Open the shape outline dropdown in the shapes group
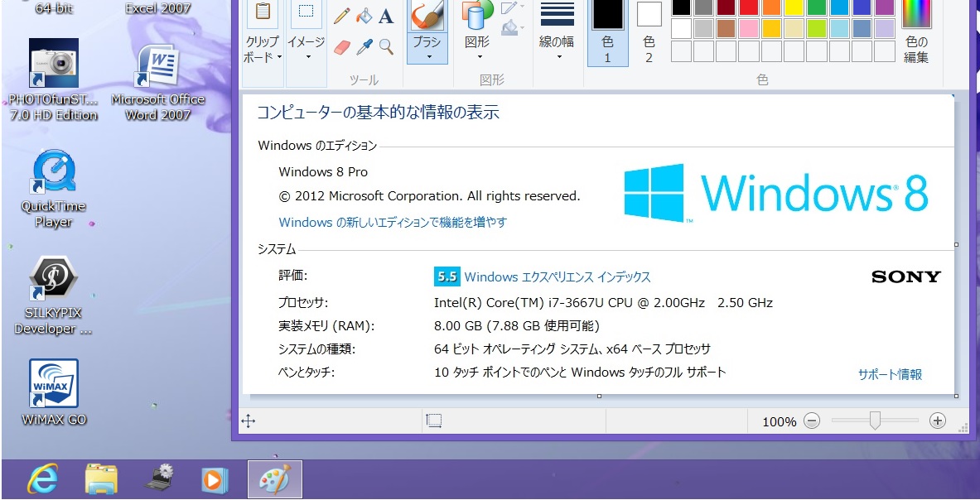980x500 pixels. click(511, 7)
